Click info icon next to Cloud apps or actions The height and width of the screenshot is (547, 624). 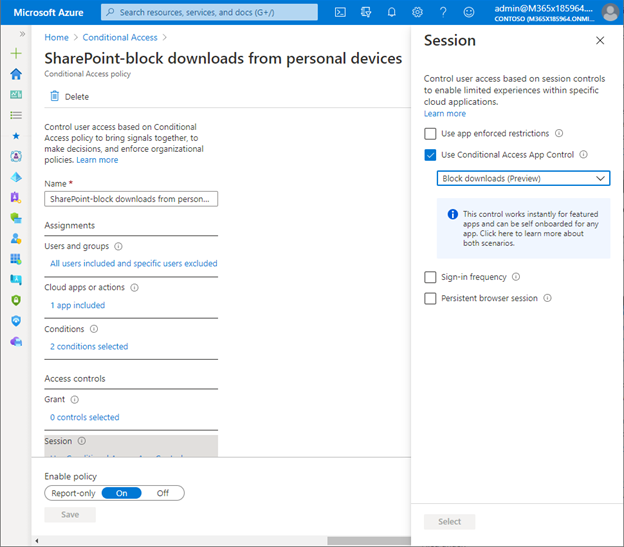(x=135, y=288)
